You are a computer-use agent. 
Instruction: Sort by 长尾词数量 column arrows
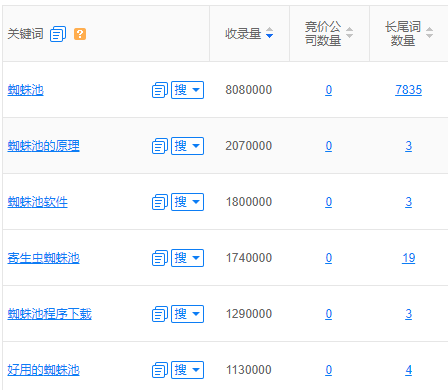[429, 32]
